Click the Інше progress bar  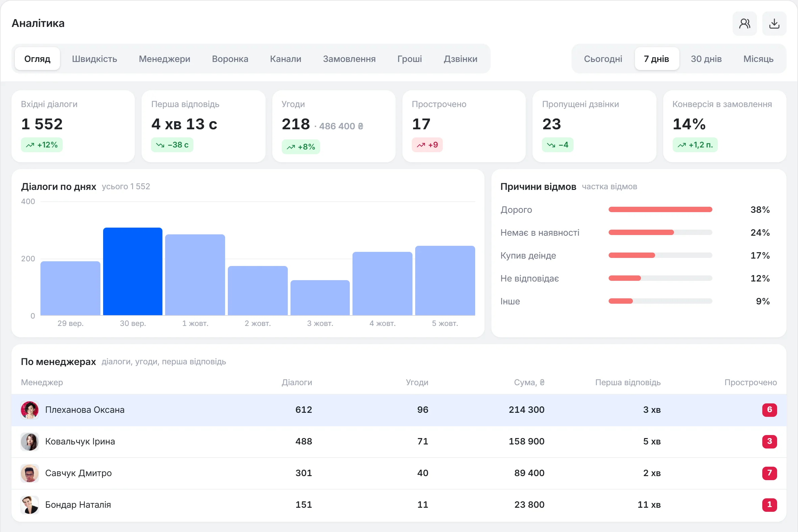click(x=660, y=301)
